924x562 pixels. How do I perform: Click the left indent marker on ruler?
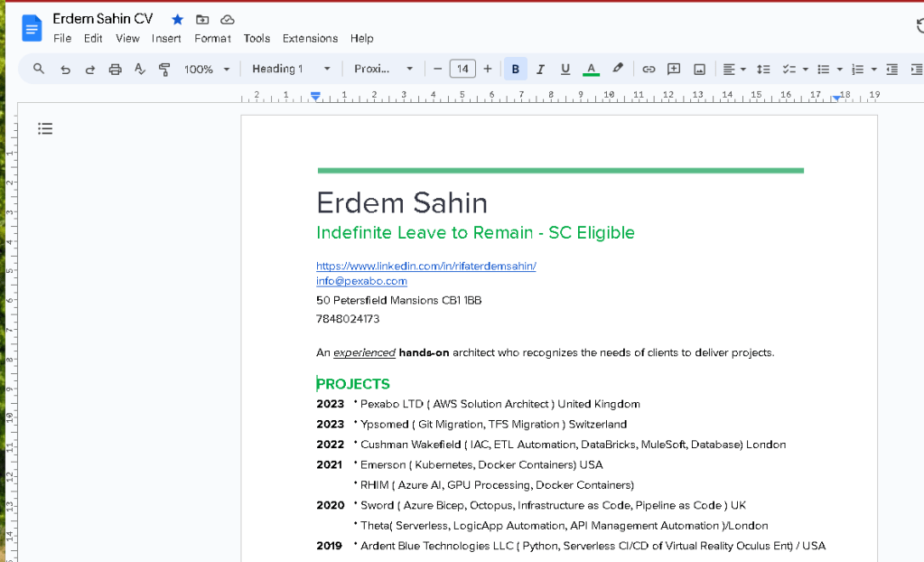316,97
